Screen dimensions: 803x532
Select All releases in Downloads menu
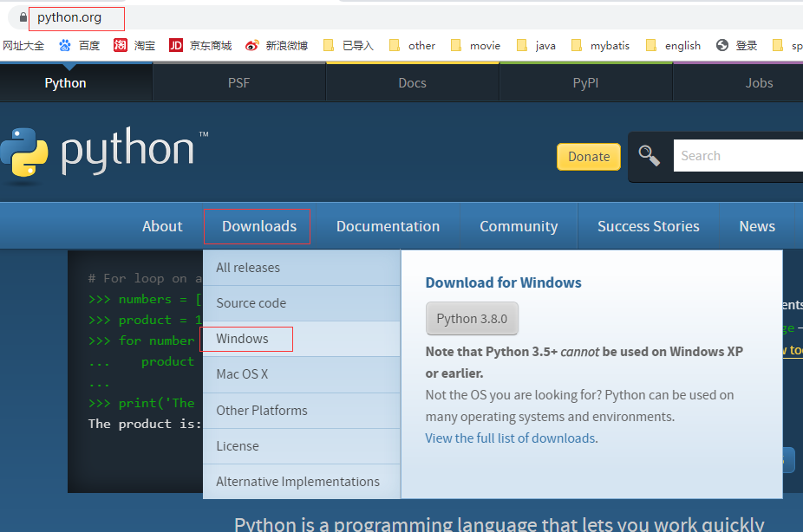pyautogui.click(x=302, y=268)
